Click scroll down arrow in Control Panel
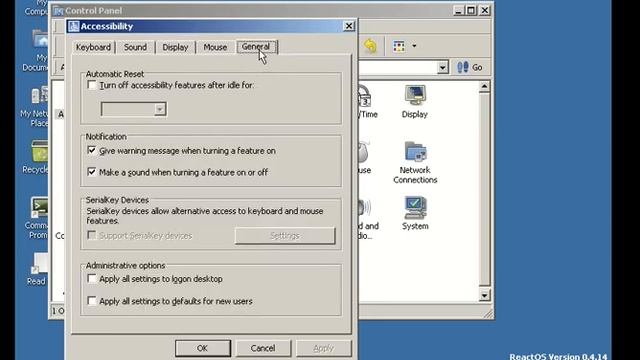 click(x=484, y=296)
